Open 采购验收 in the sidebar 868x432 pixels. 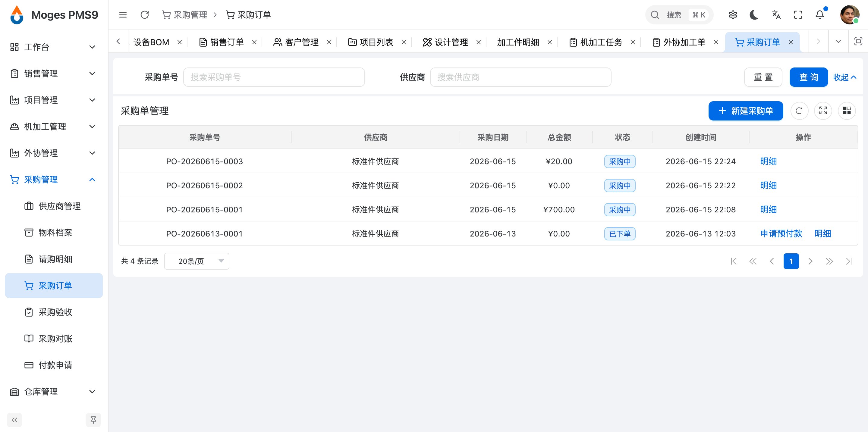point(54,312)
